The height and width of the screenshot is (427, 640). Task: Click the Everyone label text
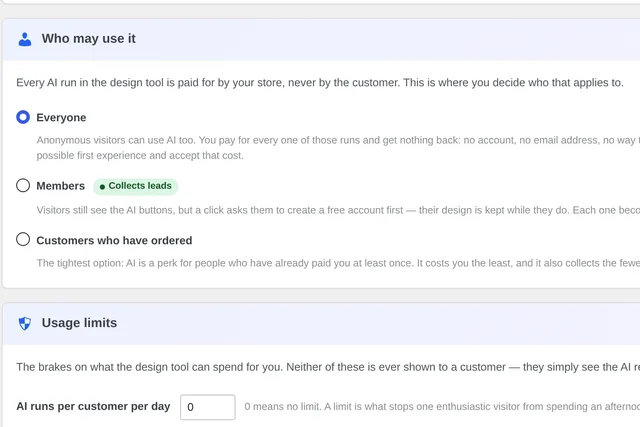pyautogui.click(x=61, y=118)
